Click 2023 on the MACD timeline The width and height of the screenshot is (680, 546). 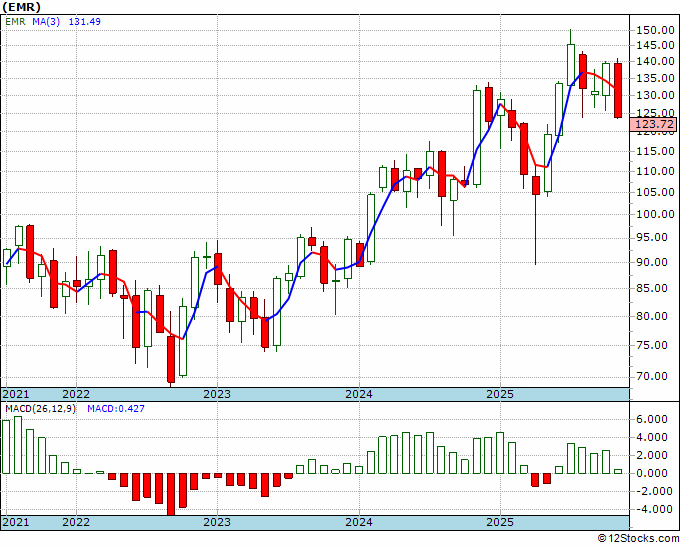(x=217, y=522)
